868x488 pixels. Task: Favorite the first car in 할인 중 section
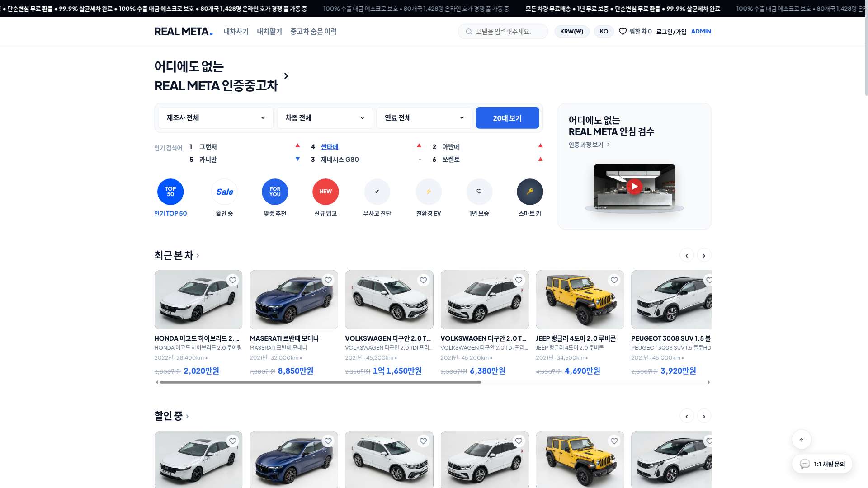point(233,441)
